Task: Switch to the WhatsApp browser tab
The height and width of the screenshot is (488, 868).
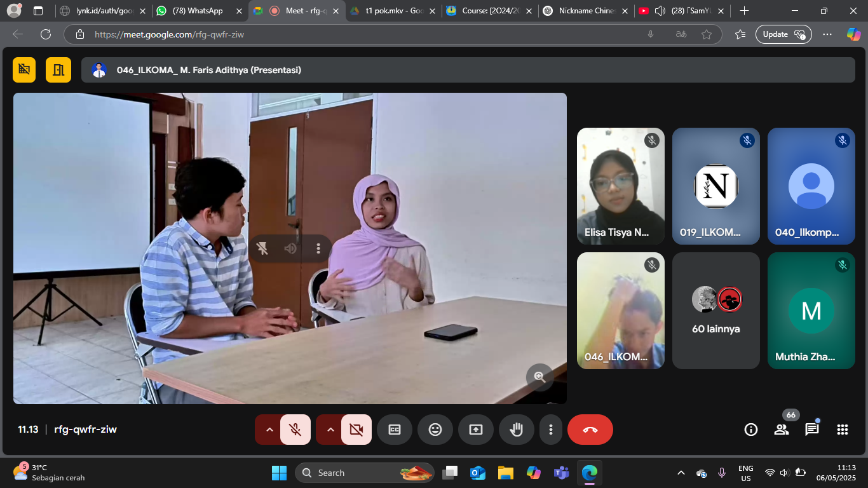Action: (197, 11)
